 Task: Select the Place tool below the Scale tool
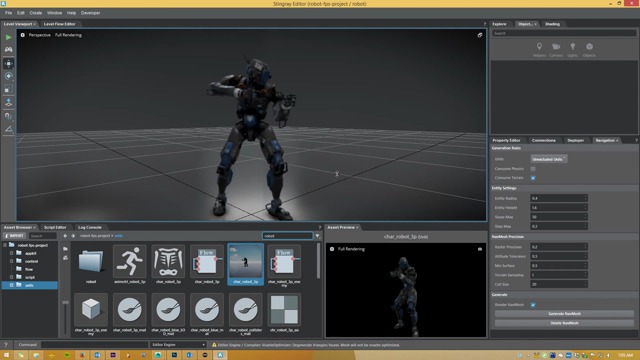[x=8, y=102]
